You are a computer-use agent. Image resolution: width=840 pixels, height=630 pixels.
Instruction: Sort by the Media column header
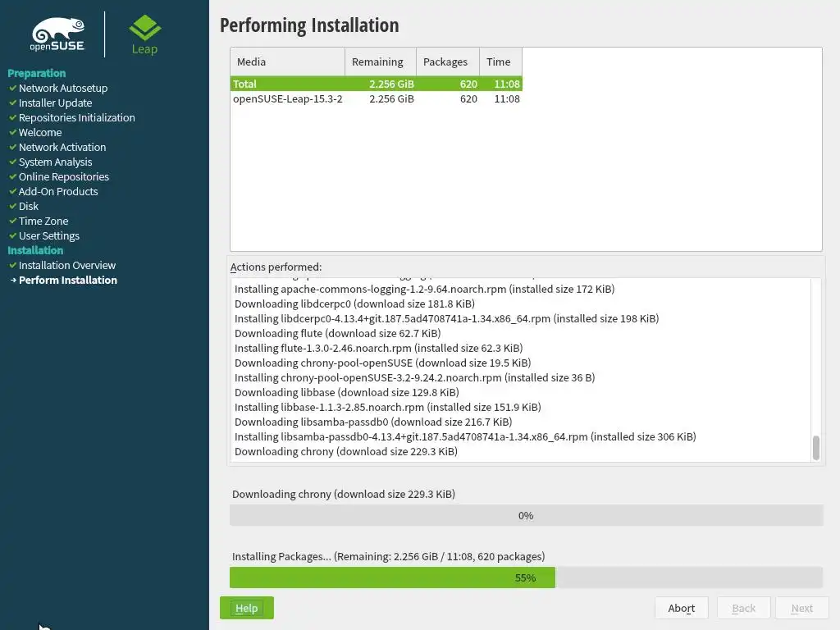(288, 62)
